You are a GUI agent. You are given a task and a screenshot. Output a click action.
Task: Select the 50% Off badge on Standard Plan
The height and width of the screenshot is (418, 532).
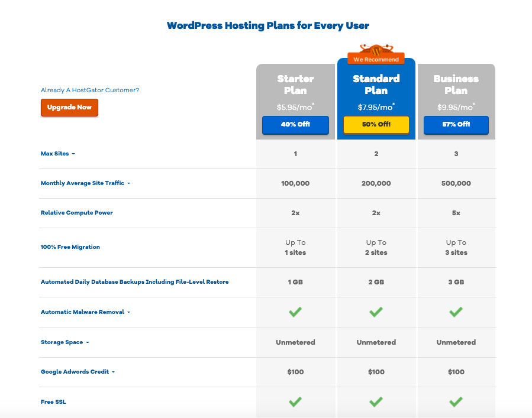tap(376, 125)
